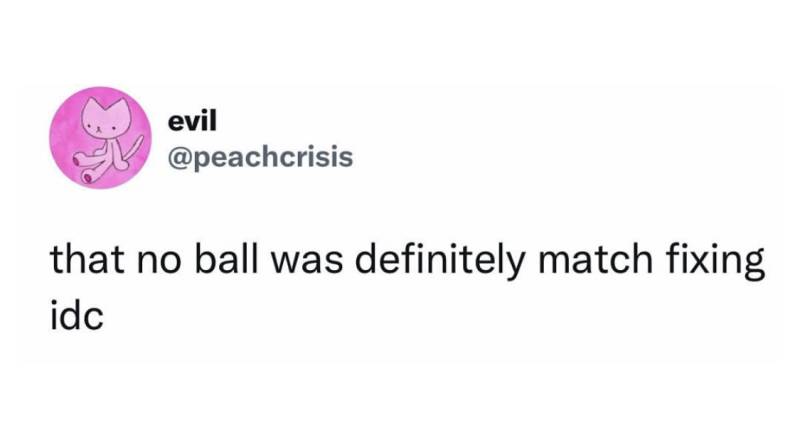Click the cat's face in the avatar

click(104, 127)
